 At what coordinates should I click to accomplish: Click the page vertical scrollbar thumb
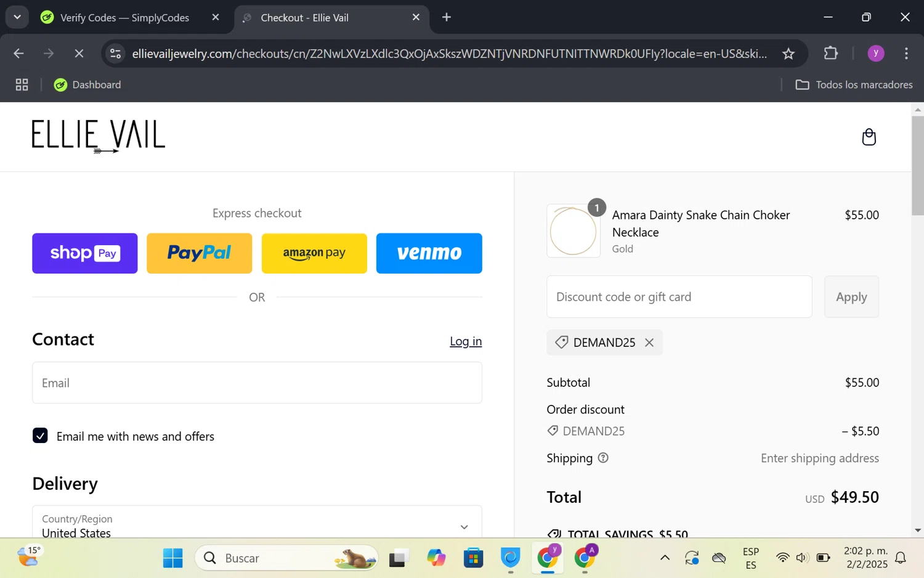[918, 165]
